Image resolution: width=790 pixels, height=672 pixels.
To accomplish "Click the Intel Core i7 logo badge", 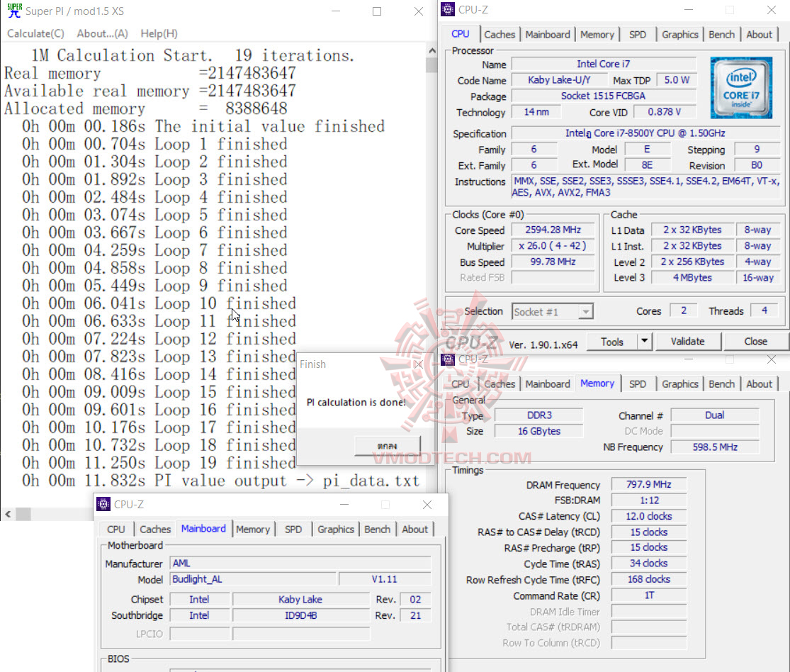I will tap(740, 88).
